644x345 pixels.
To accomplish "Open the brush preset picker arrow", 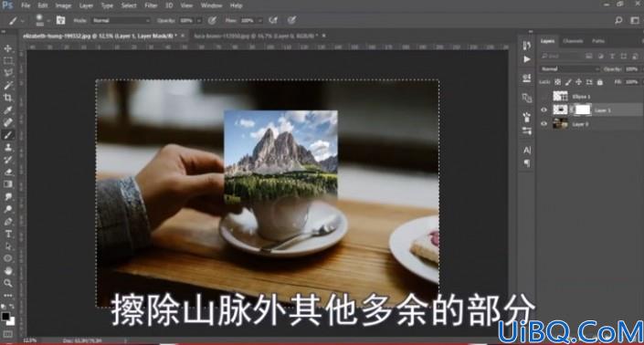I will [48, 20].
